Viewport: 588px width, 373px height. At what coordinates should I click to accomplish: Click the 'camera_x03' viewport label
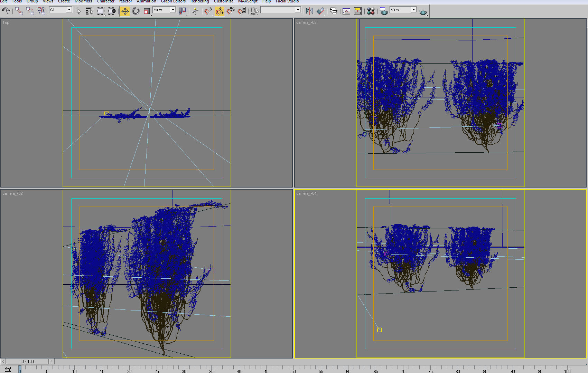306,22
